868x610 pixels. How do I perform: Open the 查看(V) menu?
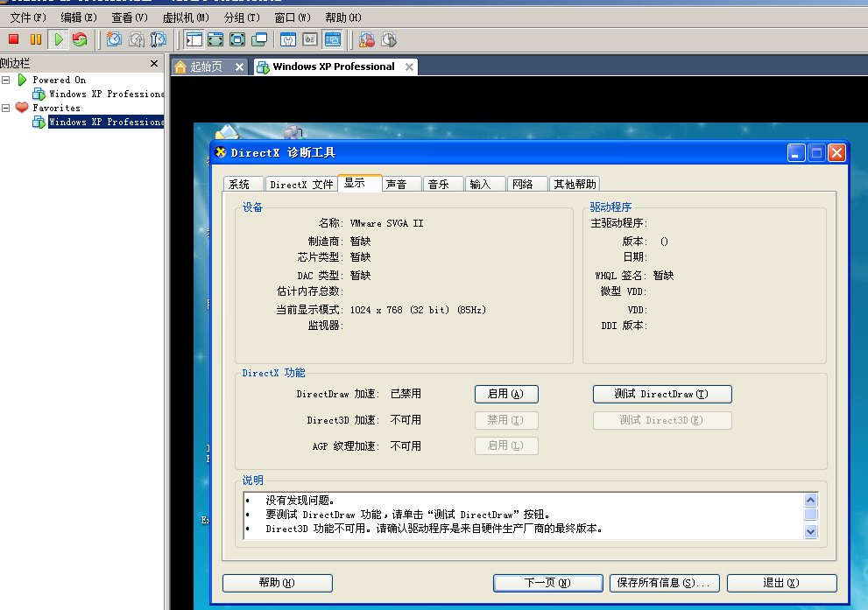click(x=130, y=18)
